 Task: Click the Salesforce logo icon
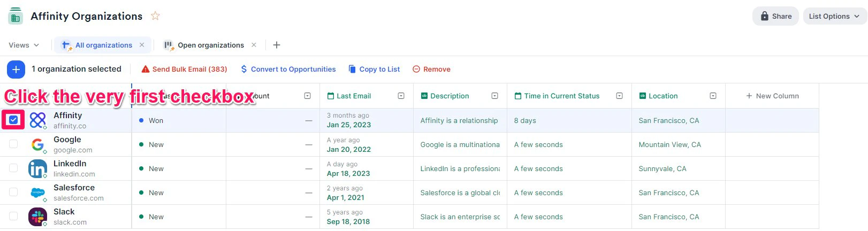point(37,192)
